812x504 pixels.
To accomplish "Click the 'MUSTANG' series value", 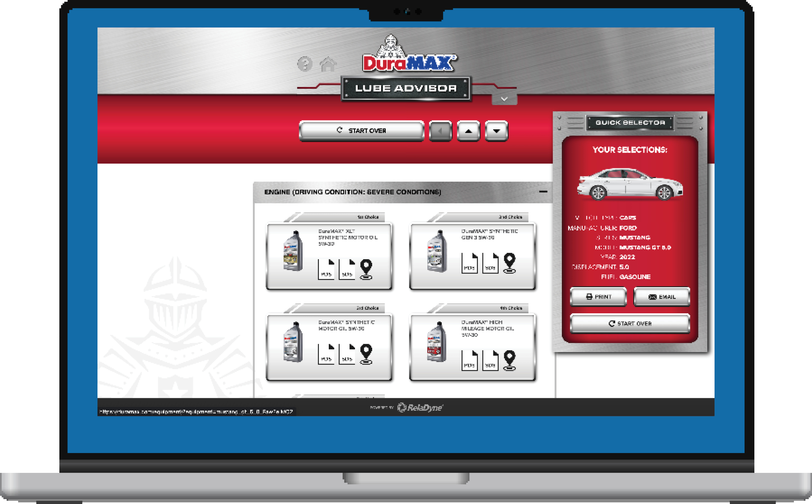I will (x=635, y=238).
